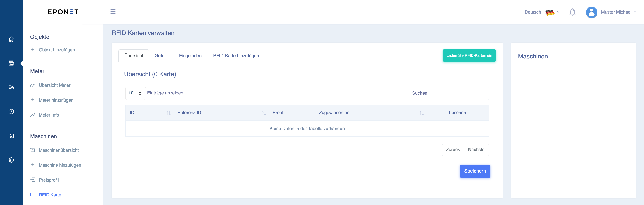
Task: Click the German flag icon
Action: 550,12
